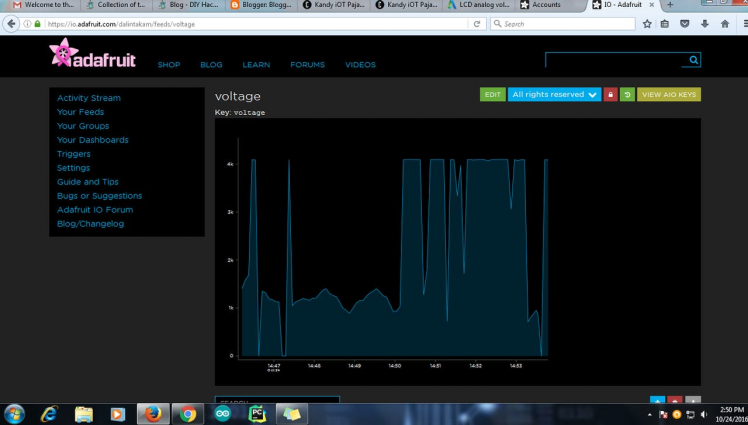This screenshot has width=748, height=425.
Task: Open Triggers page
Action: pyautogui.click(x=73, y=154)
